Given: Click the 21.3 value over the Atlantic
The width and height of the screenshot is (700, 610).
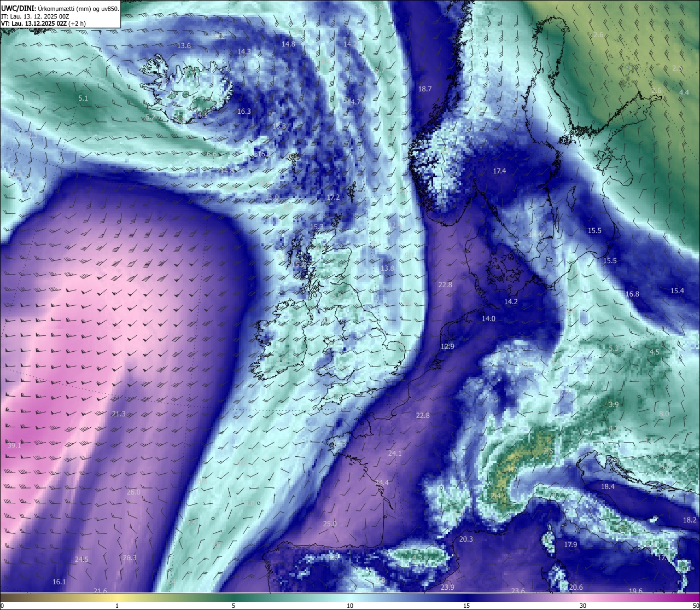Looking at the screenshot, I should click(x=119, y=414).
